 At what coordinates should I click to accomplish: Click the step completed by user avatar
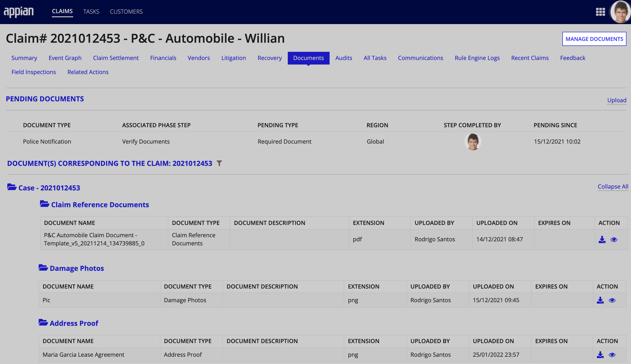472,141
